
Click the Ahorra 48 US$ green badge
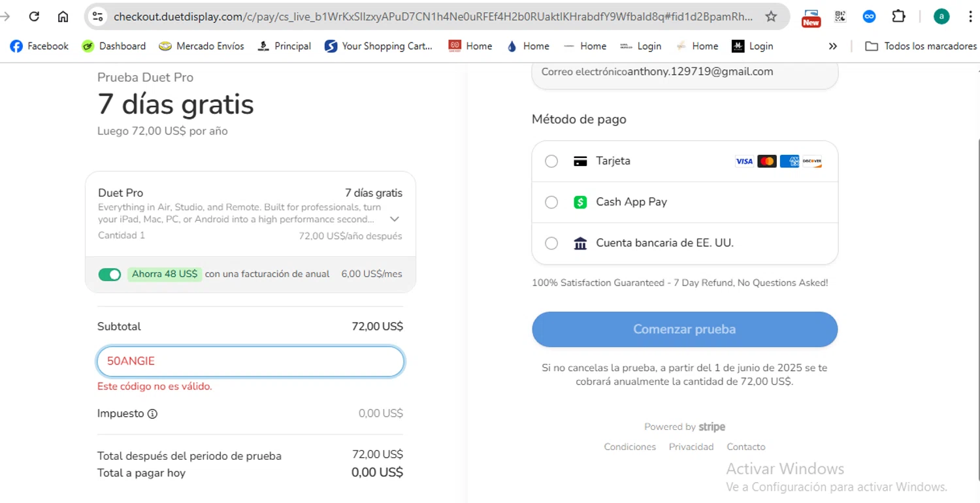pos(165,274)
